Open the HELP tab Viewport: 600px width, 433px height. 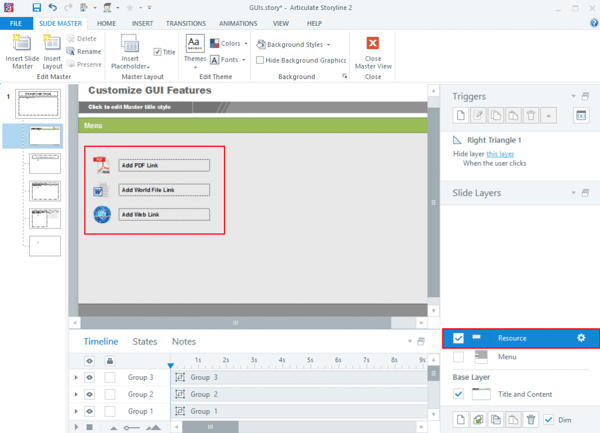coord(314,23)
